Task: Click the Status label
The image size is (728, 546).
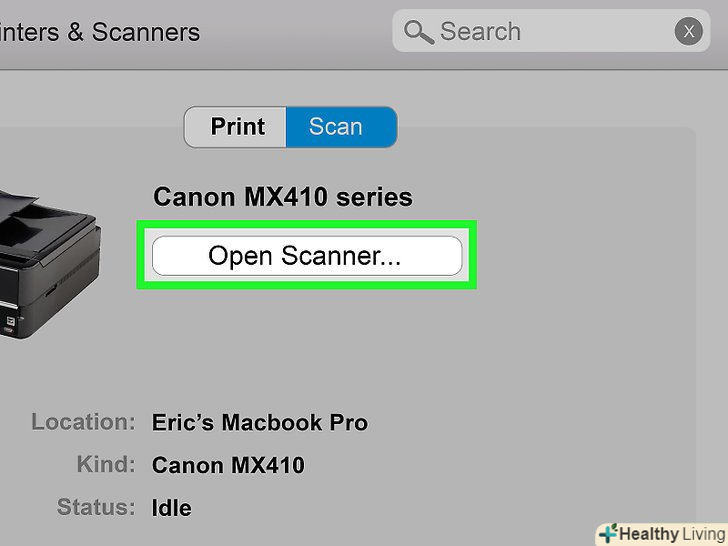Action: tap(96, 507)
